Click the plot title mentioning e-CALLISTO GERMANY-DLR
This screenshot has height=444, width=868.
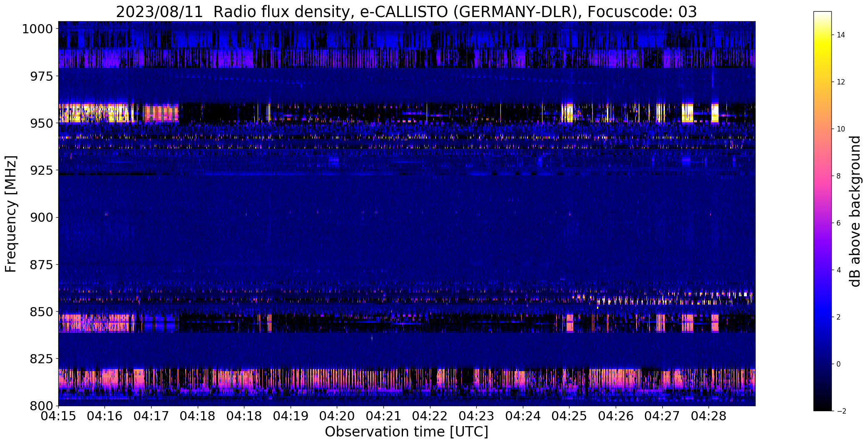coord(406,12)
